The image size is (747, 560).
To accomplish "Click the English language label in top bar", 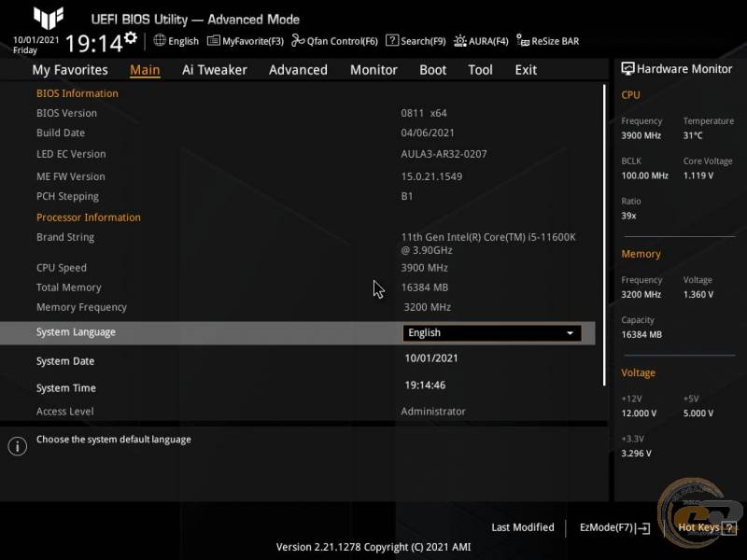I will tap(183, 41).
